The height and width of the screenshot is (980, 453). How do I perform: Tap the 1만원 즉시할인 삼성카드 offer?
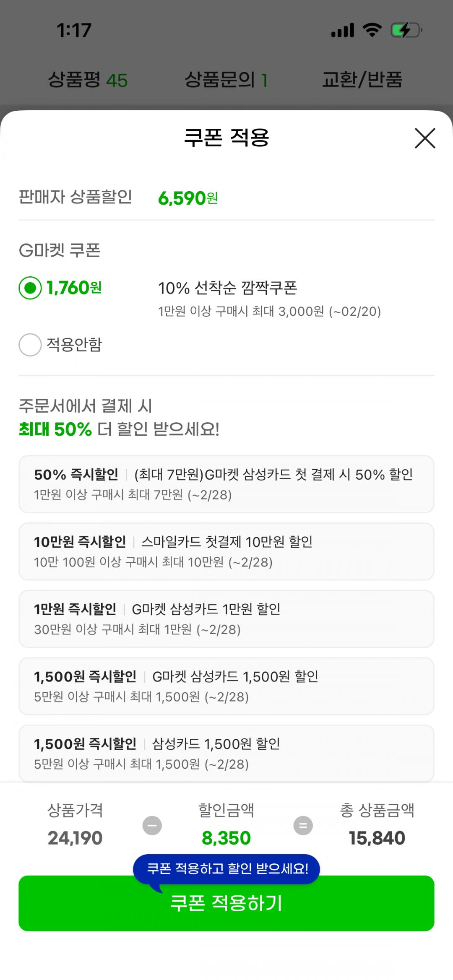(x=226, y=619)
